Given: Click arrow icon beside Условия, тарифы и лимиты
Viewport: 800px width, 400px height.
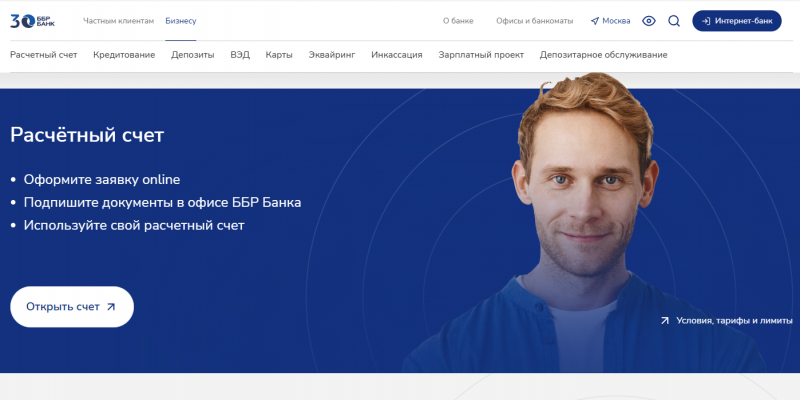Looking at the screenshot, I should tap(665, 320).
